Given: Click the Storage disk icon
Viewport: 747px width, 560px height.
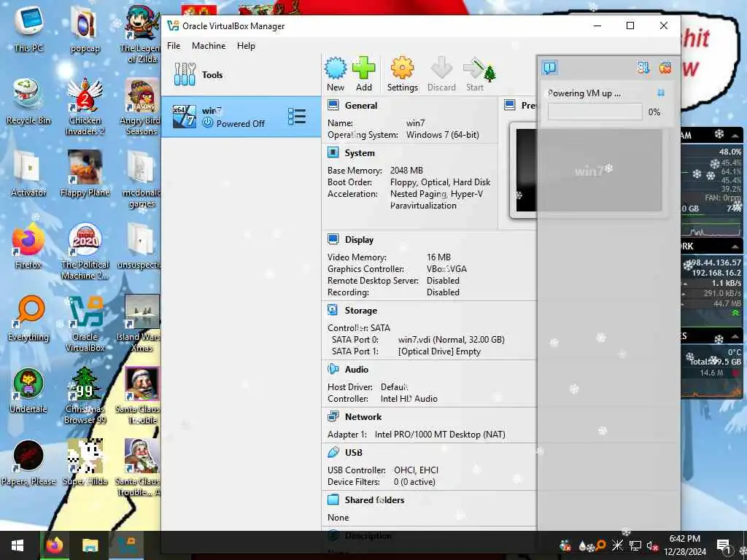Looking at the screenshot, I should click(x=333, y=310).
